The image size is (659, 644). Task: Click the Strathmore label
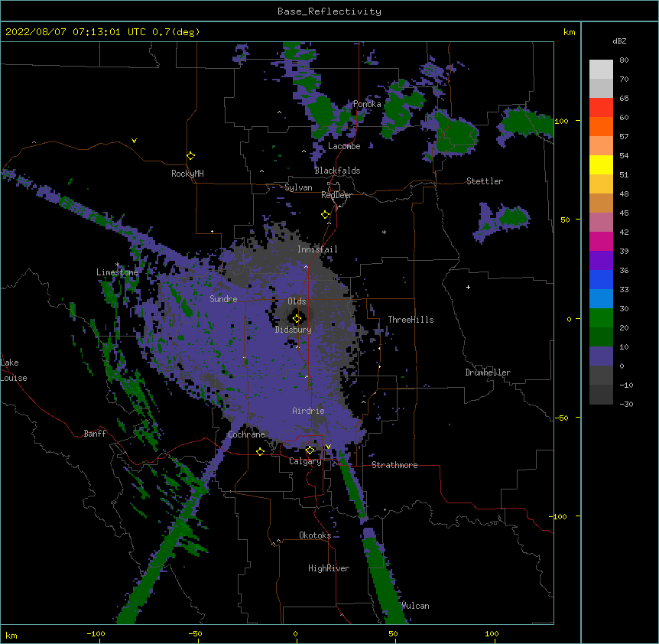[394, 465]
